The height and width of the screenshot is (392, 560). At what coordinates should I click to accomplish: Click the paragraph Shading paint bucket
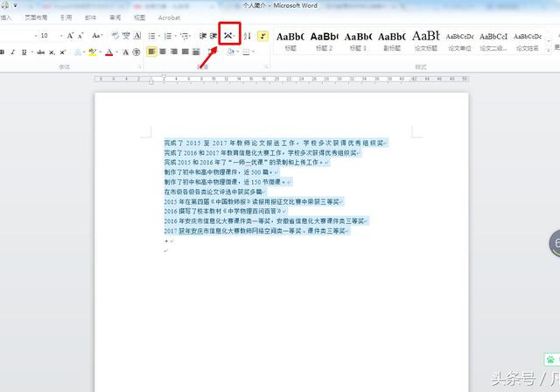tap(230, 52)
